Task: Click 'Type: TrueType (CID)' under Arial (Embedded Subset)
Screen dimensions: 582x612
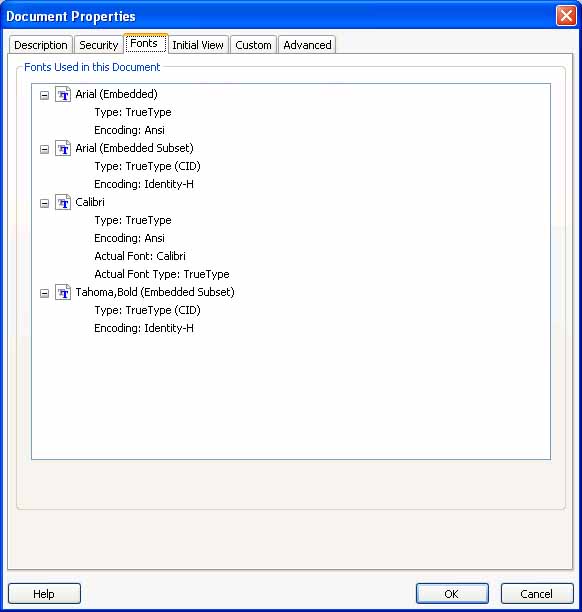Action: (147, 166)
